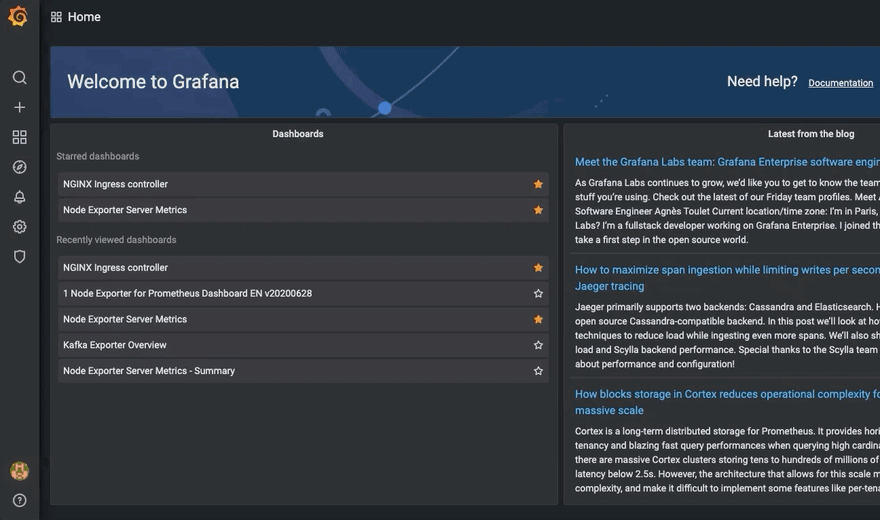The image size is (880, 520).
Task: Star the Node Exporter Server Metrics - Summary dashboard
Action: coord(538,371)
